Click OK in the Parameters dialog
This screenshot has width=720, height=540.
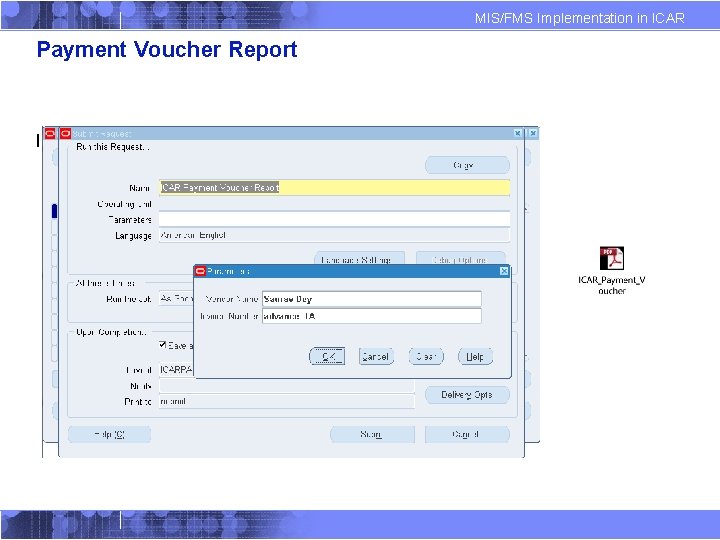pos(327,356)
